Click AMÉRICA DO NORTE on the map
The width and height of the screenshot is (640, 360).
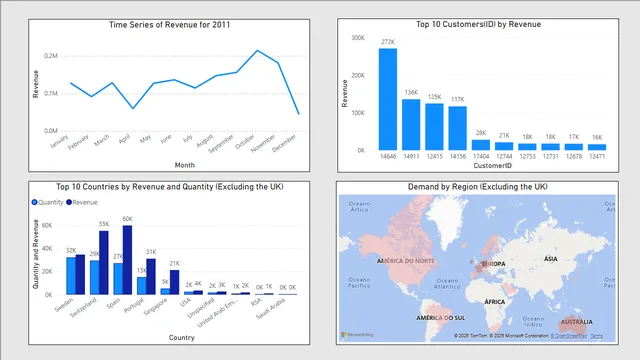pos(406,261)
